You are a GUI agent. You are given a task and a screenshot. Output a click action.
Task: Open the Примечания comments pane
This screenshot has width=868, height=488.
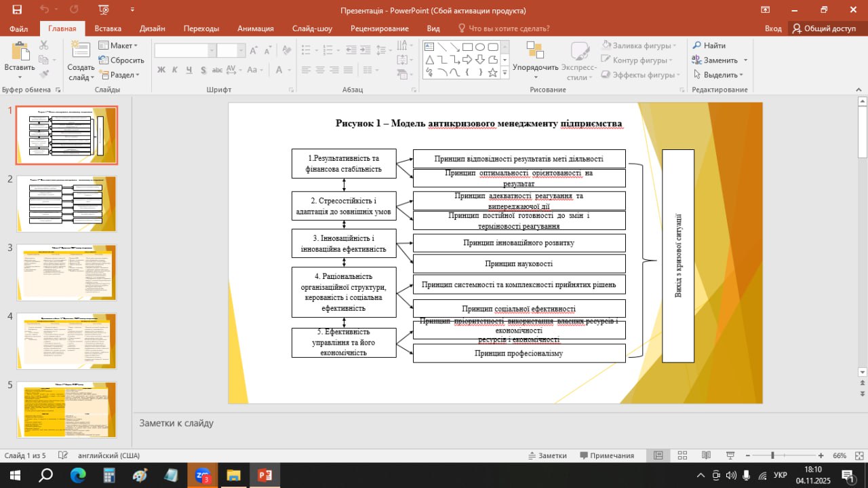[x=607, y=455]
